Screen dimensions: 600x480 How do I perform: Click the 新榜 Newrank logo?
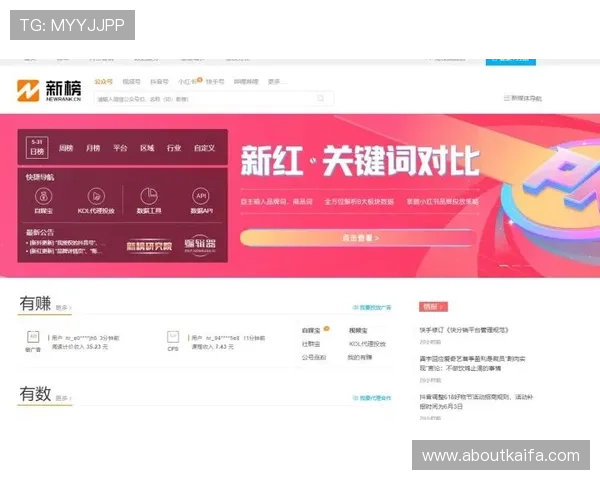point(49,91)
